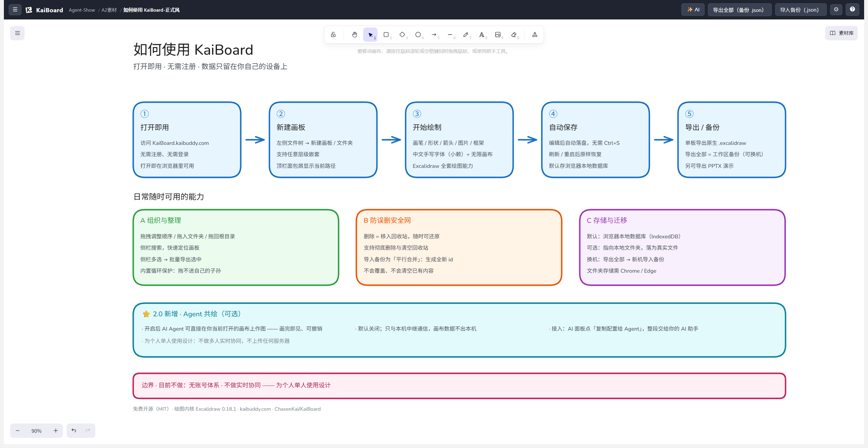Click the B 防误删安全网 heading
The image size is (868, 448).
coord(387,220)
